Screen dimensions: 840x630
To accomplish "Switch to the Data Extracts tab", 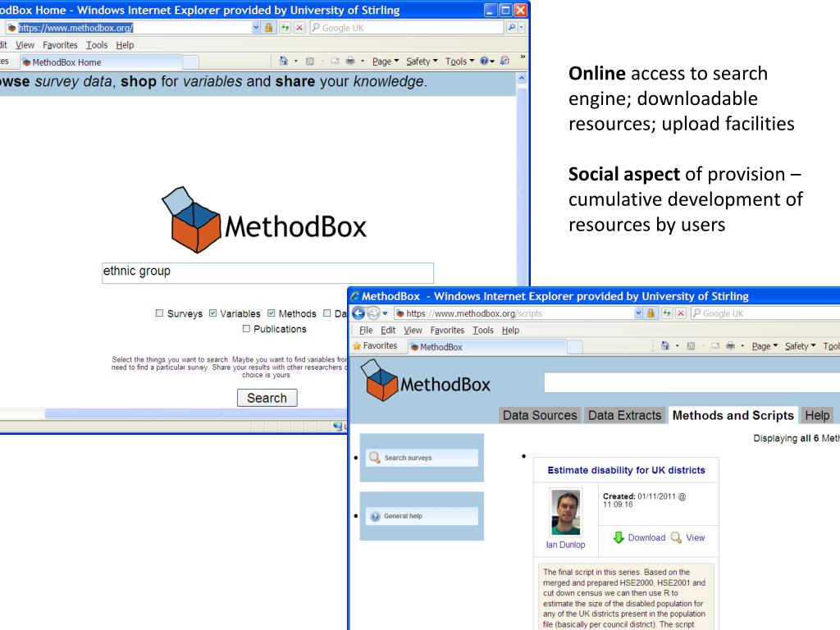I will coord(624,415).
